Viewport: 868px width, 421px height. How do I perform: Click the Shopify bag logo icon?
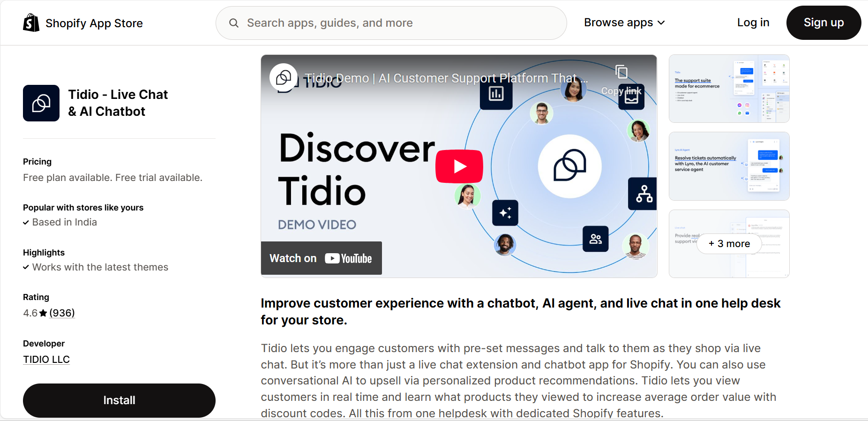(x=31, y=23)
